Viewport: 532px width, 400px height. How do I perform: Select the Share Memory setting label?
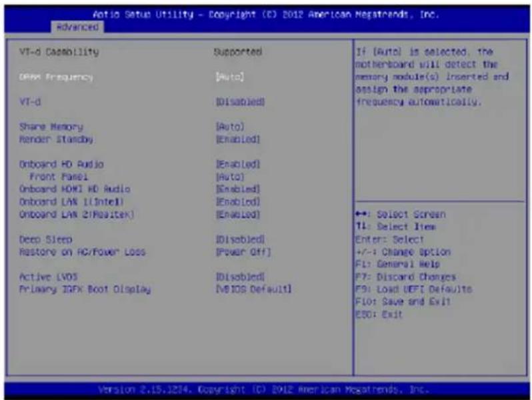51,127
